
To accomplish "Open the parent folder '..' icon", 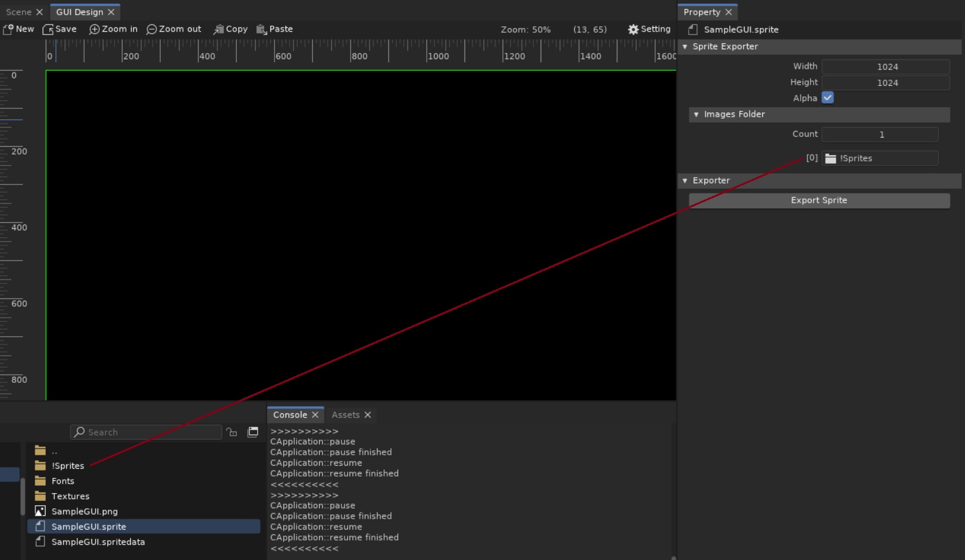I will pyautogui.click(x=40, y=450).
